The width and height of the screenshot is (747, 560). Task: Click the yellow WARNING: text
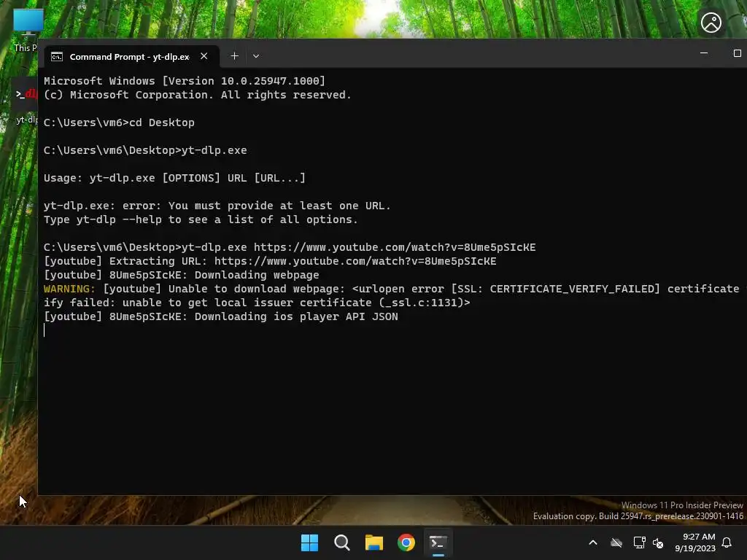click(x=69, y=289)
